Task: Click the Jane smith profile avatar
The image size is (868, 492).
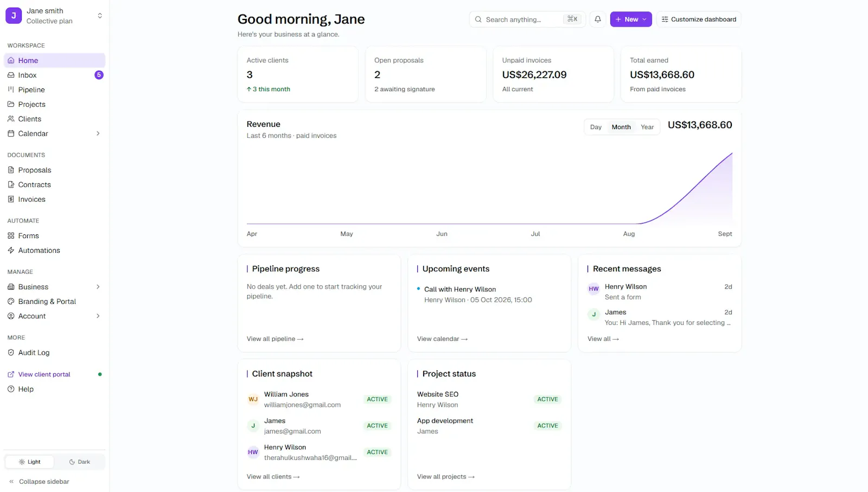Action: coord(14,16)
